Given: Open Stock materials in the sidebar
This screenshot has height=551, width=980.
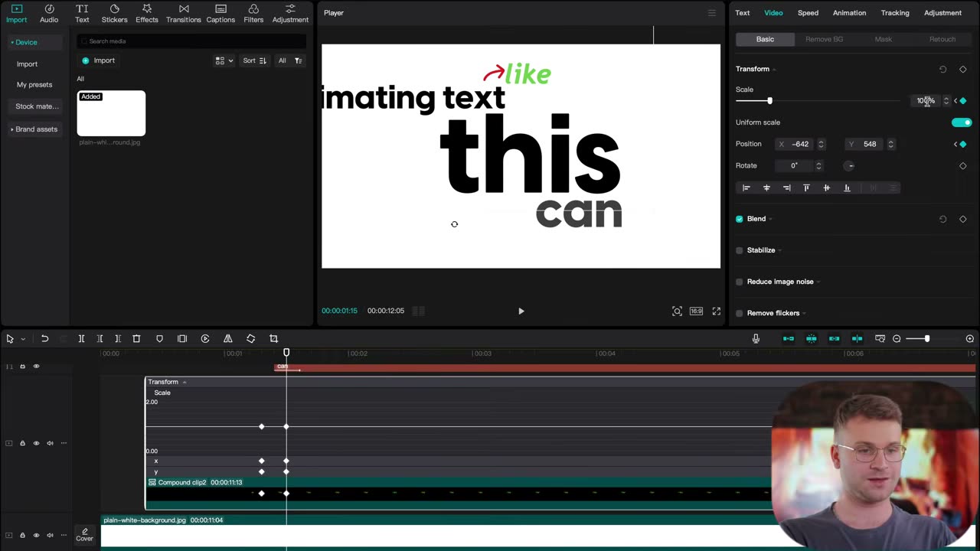Looking at the screenshot, I should pos(37,106).
